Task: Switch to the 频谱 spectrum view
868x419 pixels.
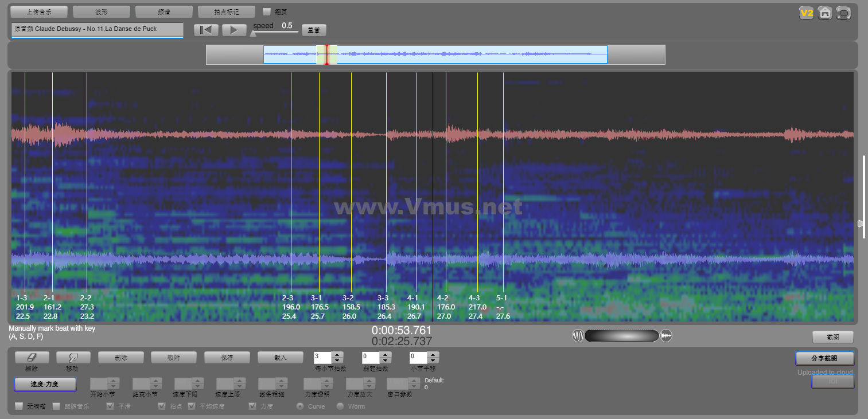Action: 164,12
